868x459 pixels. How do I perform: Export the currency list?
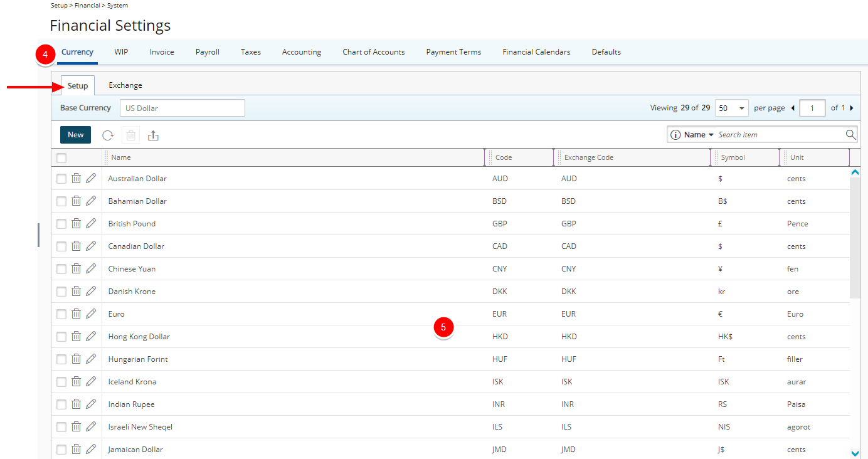pyautogui.click(x=154, y=135)
